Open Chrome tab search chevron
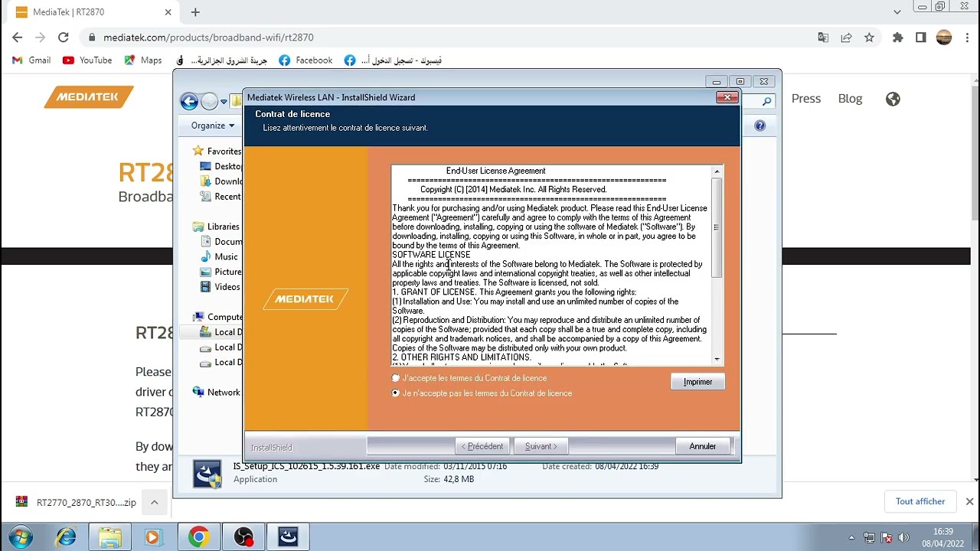Image resolution: width=980 pixels, height=551 pixels. pos(897,11)
